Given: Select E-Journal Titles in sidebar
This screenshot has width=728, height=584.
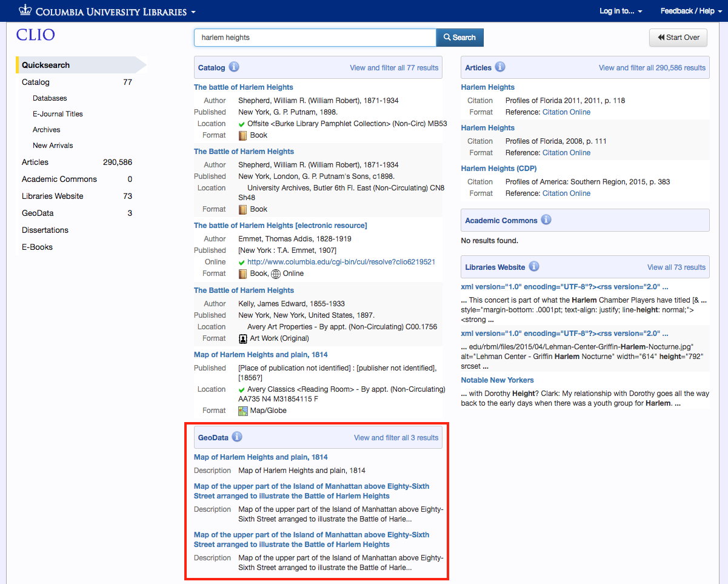Looking at the screenshot, I should [58, 114].
